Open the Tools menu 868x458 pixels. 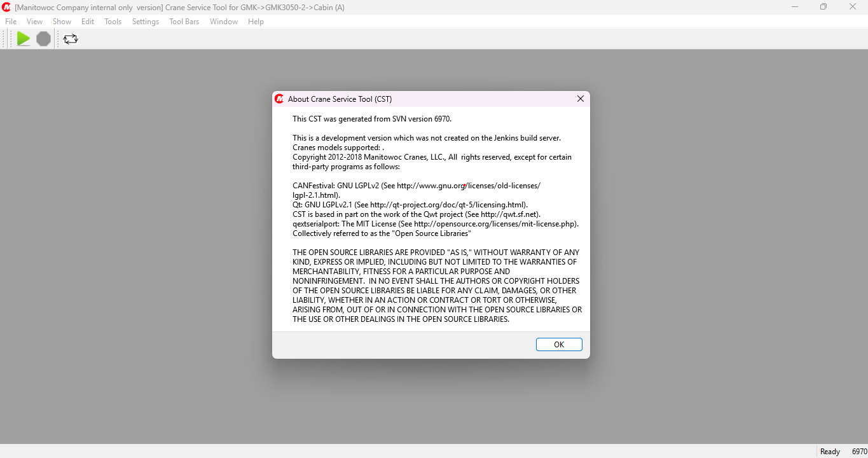(x=113, y=22)
